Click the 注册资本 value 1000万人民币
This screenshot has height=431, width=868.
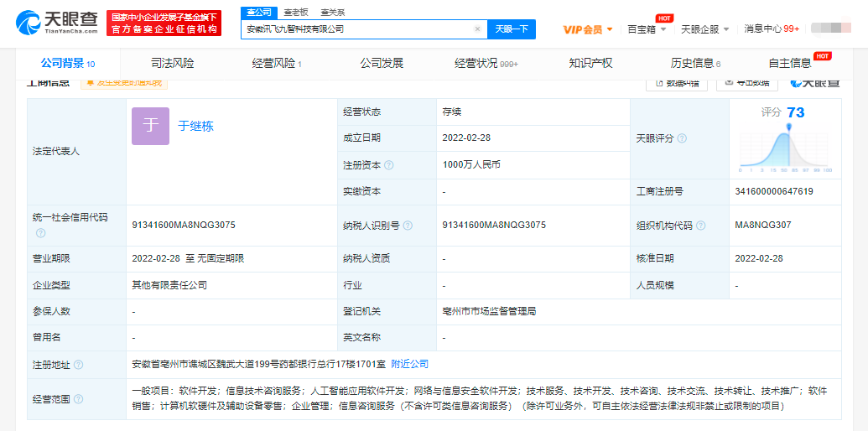click(x=472, y=165)
